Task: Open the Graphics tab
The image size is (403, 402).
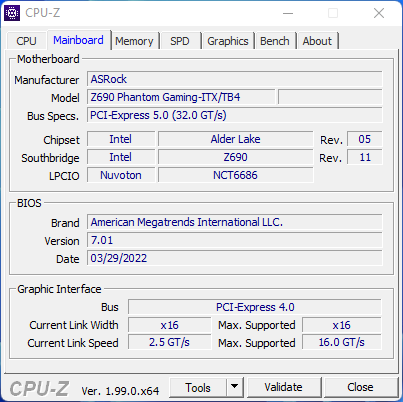Action: tap(228, 41)
